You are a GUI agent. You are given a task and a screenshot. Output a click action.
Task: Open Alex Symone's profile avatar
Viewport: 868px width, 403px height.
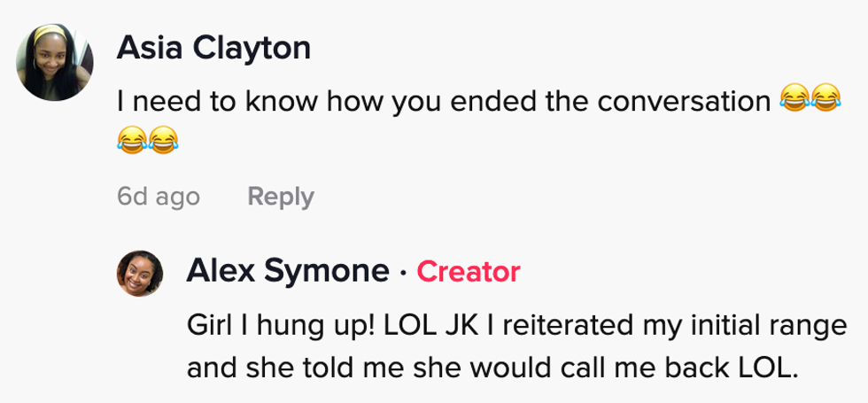coord(141,272)
